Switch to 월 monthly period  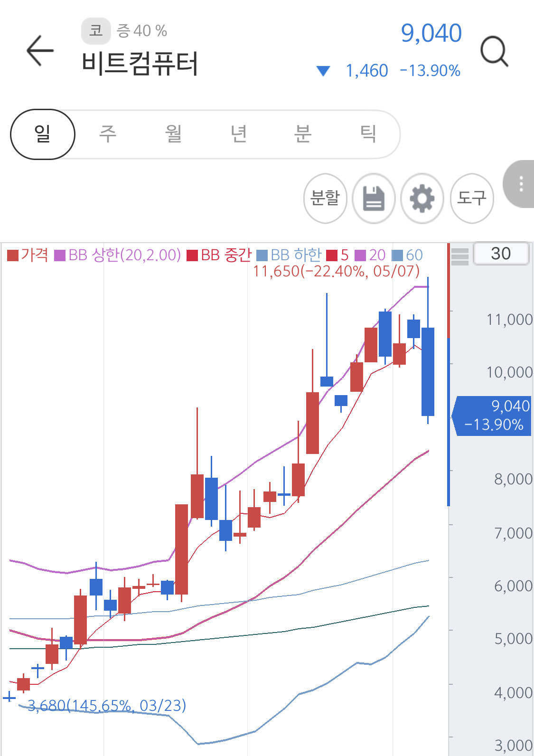(x=173, y=134)
